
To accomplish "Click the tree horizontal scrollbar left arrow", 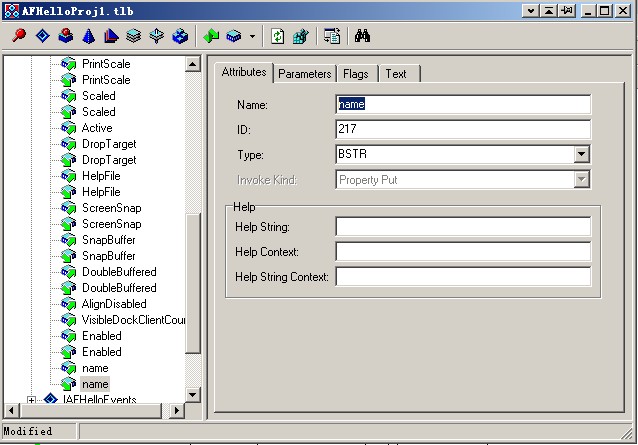I will point(11,410).
